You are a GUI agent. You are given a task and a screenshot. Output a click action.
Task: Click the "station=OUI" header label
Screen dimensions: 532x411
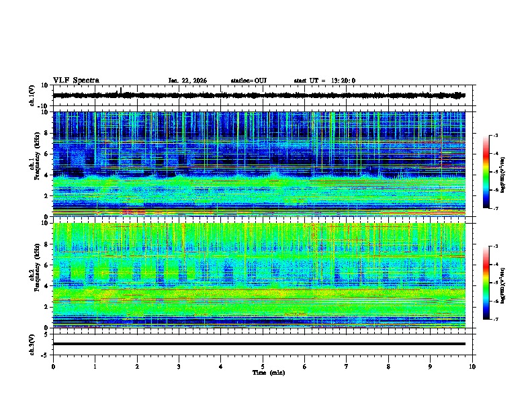[249, 81]
